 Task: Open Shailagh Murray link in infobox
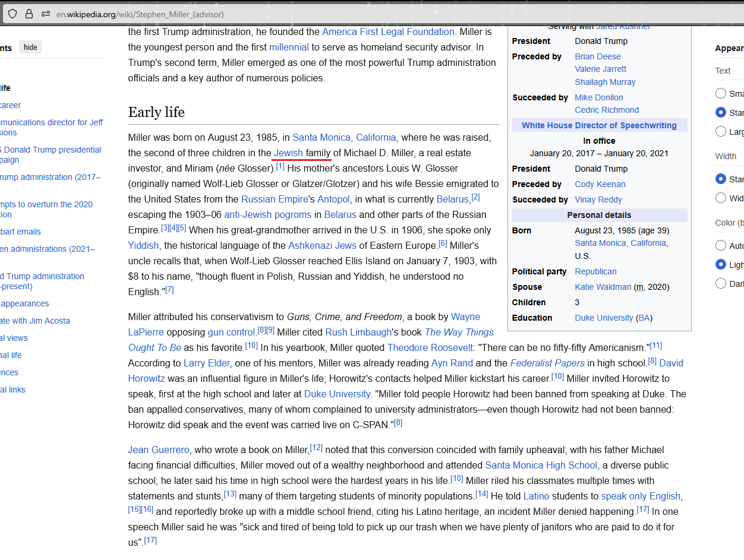coord(605,82)
